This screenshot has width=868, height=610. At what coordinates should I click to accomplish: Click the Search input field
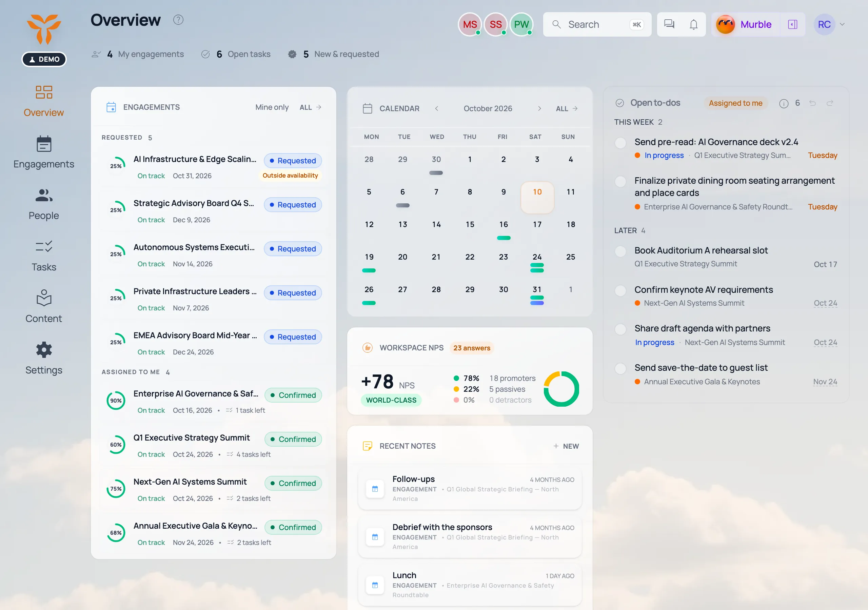[597, 24]
